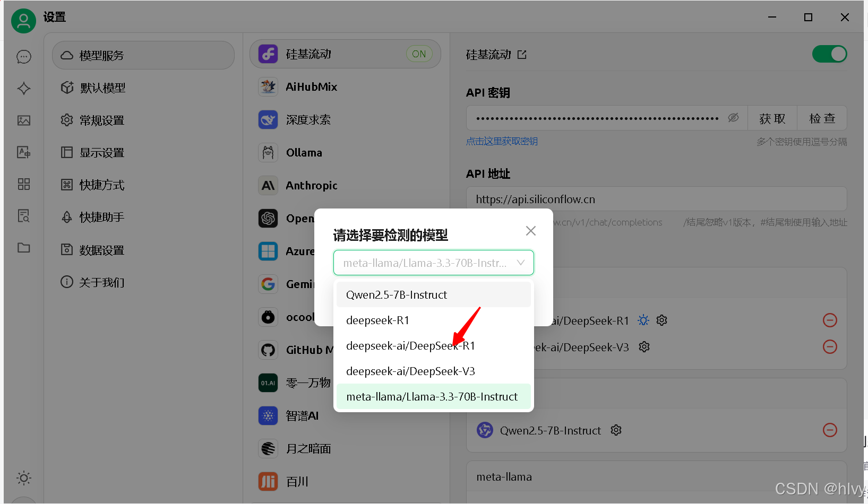
Task: Open the 数据设置 settings section
Action: 143,250
